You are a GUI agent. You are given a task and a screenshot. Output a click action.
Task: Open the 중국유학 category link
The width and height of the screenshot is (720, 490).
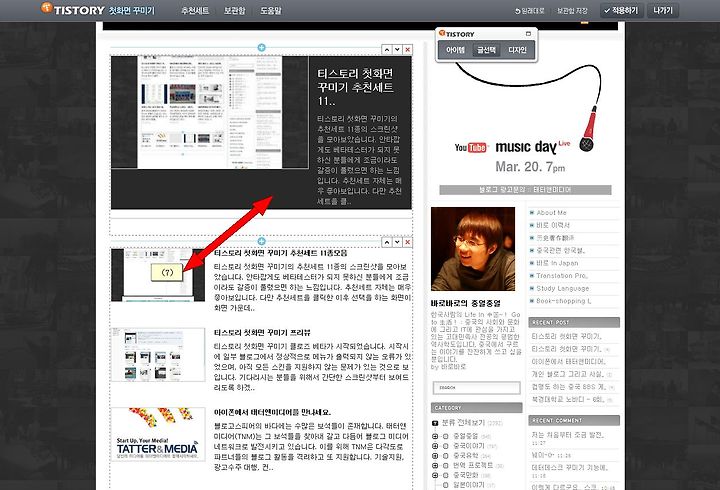click(x=466, y=456)
